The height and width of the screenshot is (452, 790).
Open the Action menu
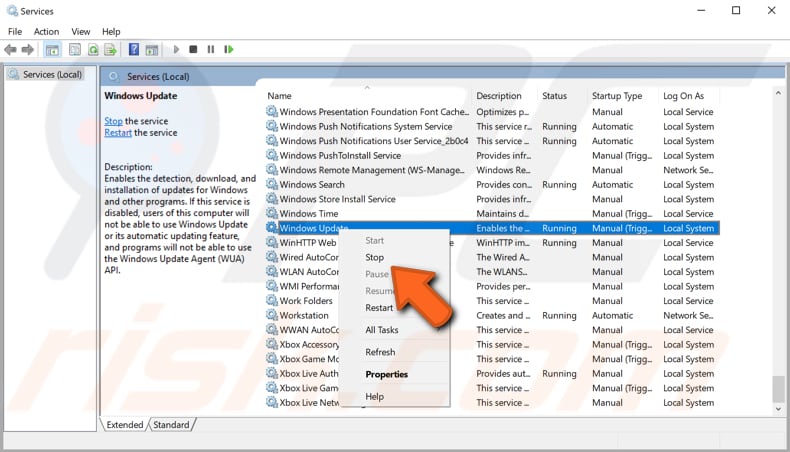(46, 32)
